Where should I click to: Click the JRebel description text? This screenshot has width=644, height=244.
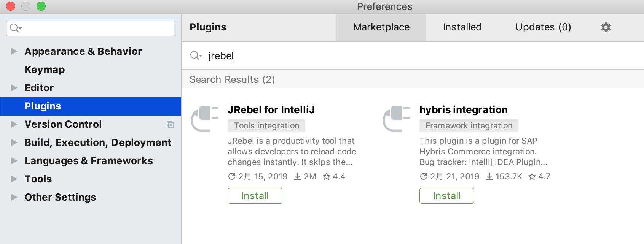292,151
